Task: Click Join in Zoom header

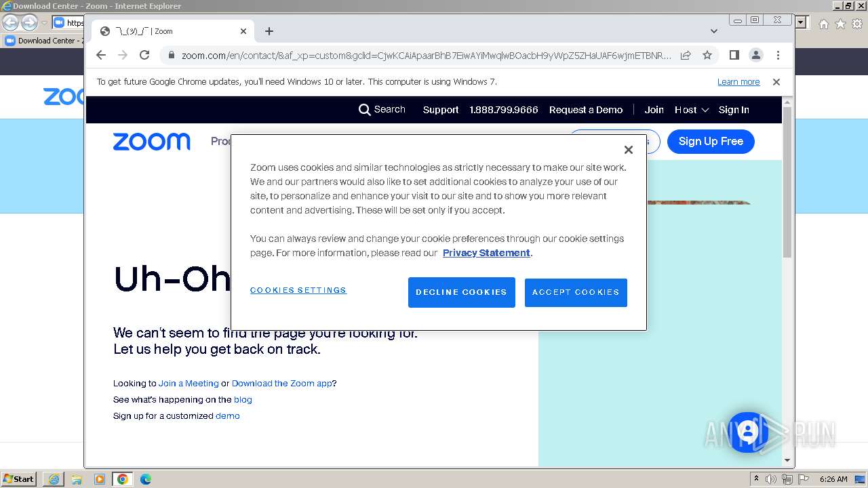Action: pos(654,110)
